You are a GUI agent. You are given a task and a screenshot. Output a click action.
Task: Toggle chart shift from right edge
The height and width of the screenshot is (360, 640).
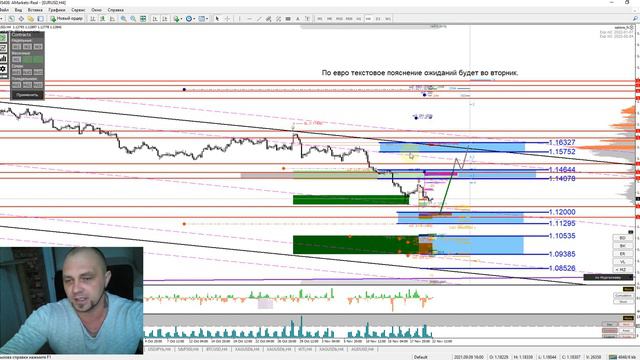(x=164, y=19)
